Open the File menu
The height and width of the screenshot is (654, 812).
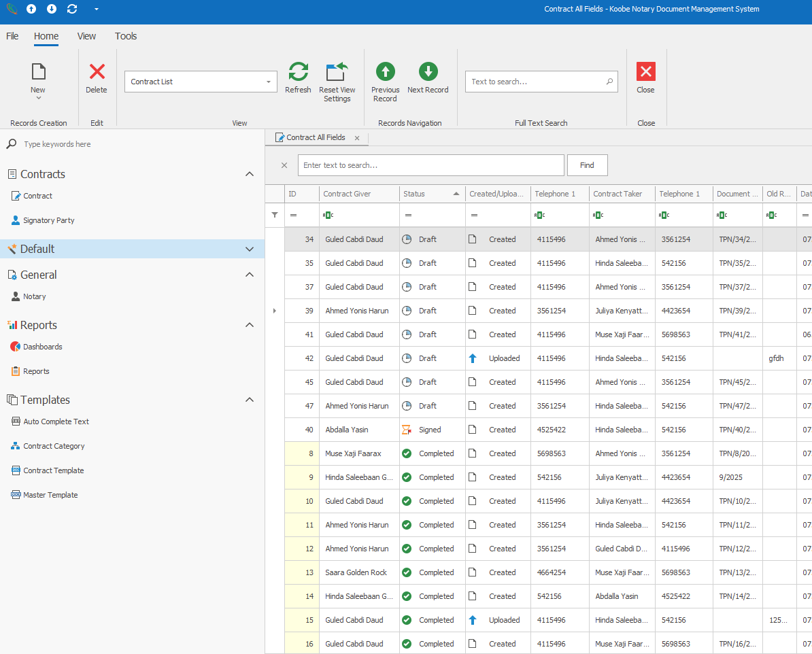12,36
